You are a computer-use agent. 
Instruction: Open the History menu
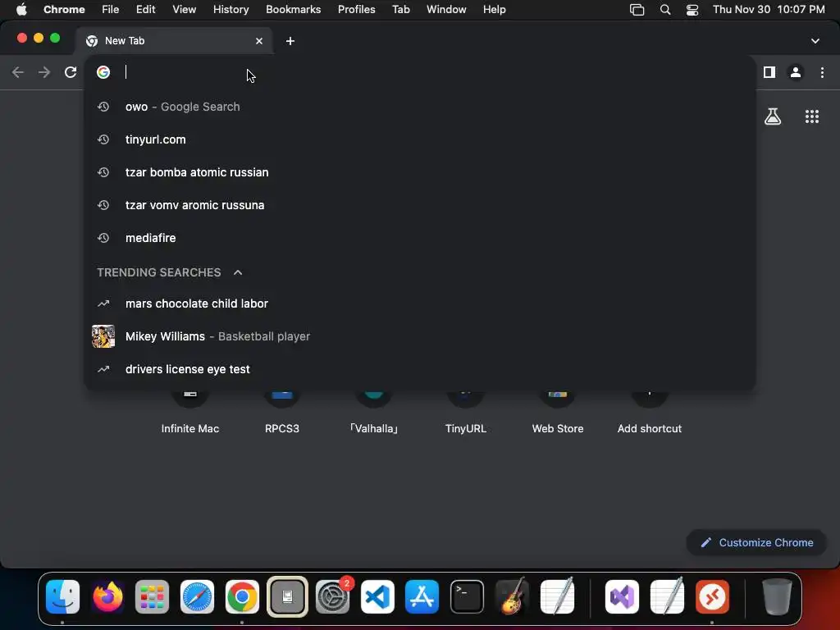coord(231,9)
